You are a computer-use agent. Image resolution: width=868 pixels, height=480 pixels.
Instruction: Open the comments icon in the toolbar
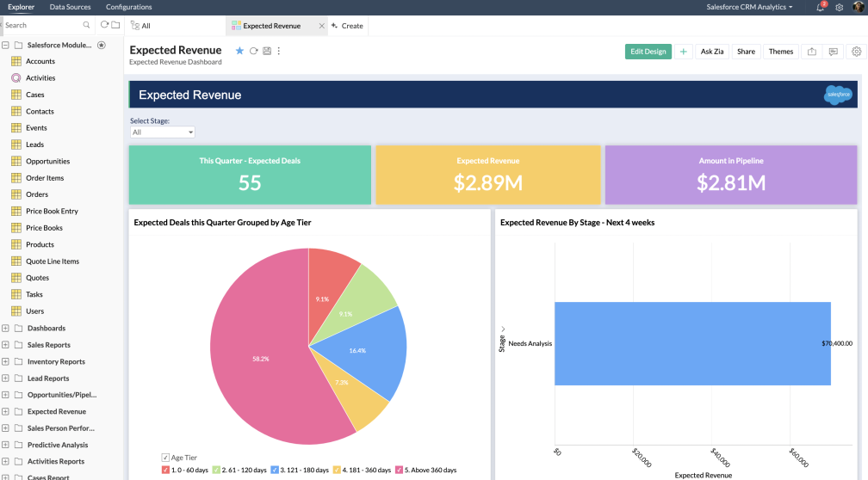(834, 52)
